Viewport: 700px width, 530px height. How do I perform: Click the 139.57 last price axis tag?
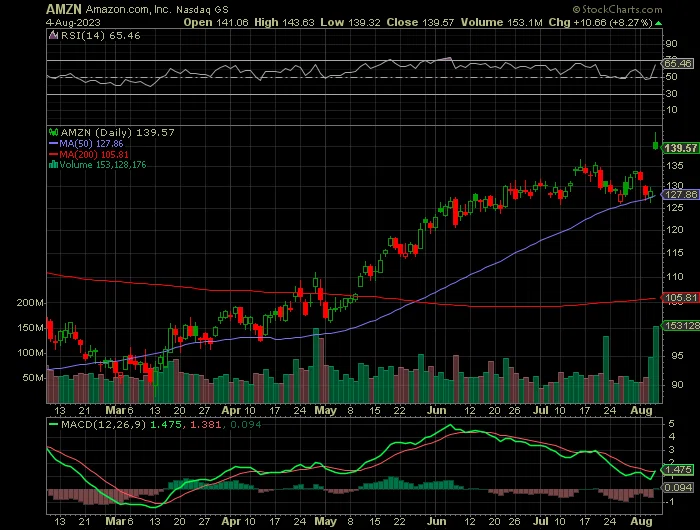[680, 148]
